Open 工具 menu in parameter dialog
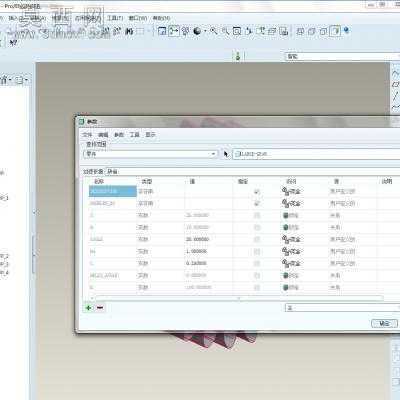 point(135,135)
